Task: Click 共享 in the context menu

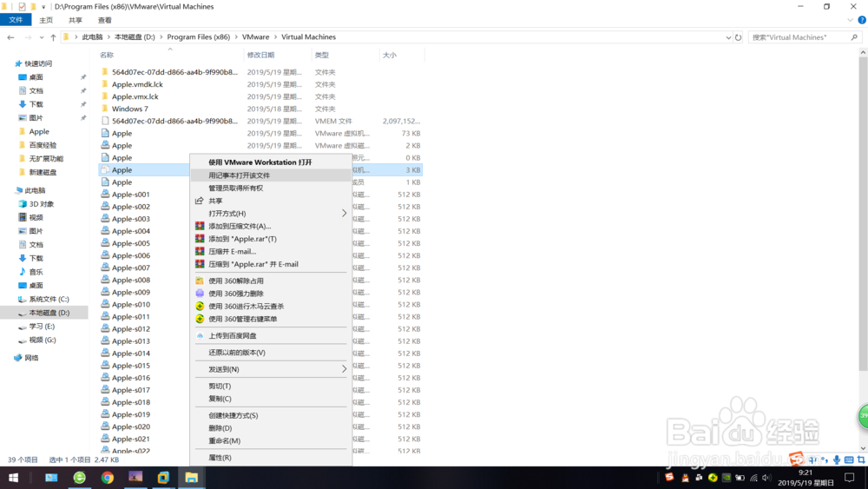Action: [x=215, y=201]
